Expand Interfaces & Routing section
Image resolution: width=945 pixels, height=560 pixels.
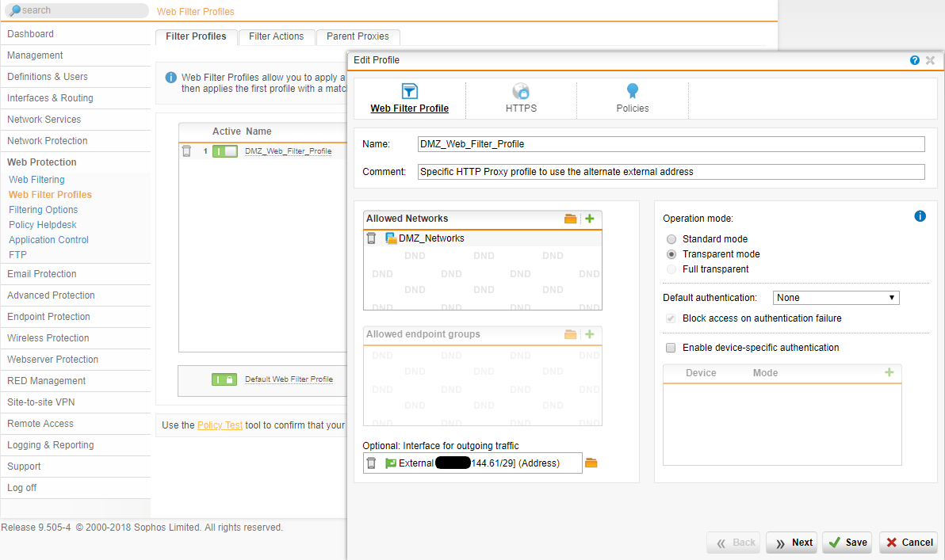coord(75,98)
